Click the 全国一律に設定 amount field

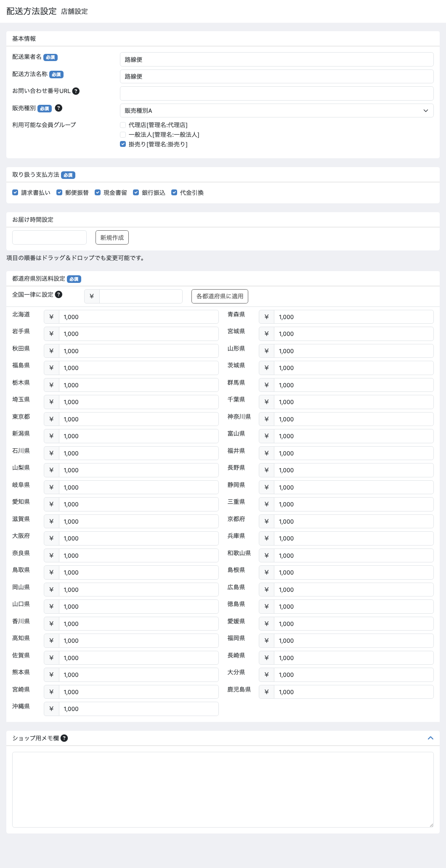141,296
